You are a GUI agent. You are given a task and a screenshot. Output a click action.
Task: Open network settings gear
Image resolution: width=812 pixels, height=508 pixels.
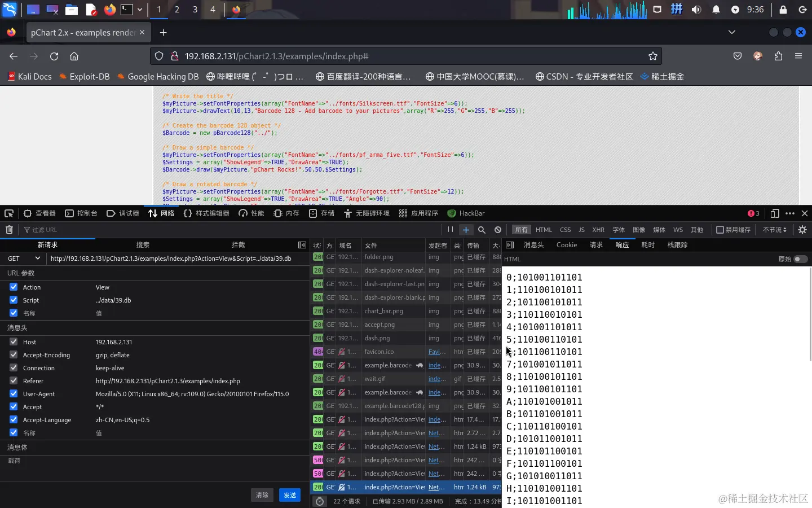point(802,230)
